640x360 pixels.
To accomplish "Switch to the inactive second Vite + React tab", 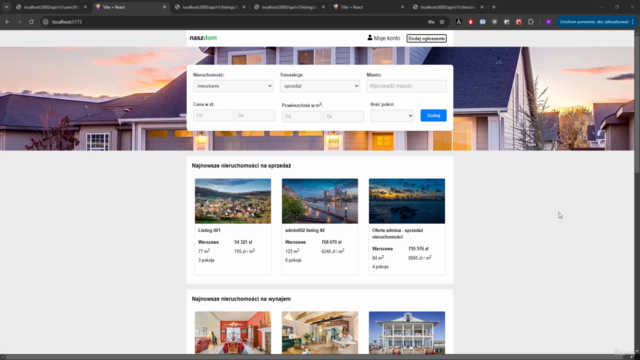I will (369, 7).
